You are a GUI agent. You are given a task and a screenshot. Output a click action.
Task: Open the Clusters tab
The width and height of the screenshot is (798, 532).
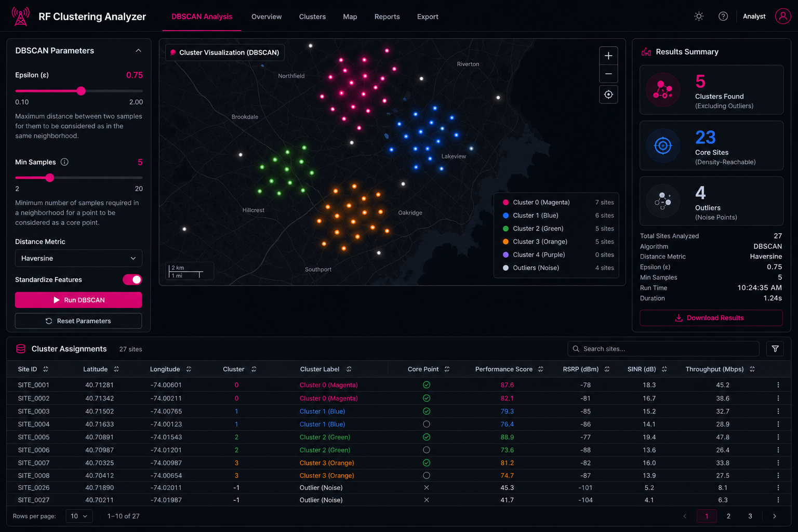coord(312,17)
